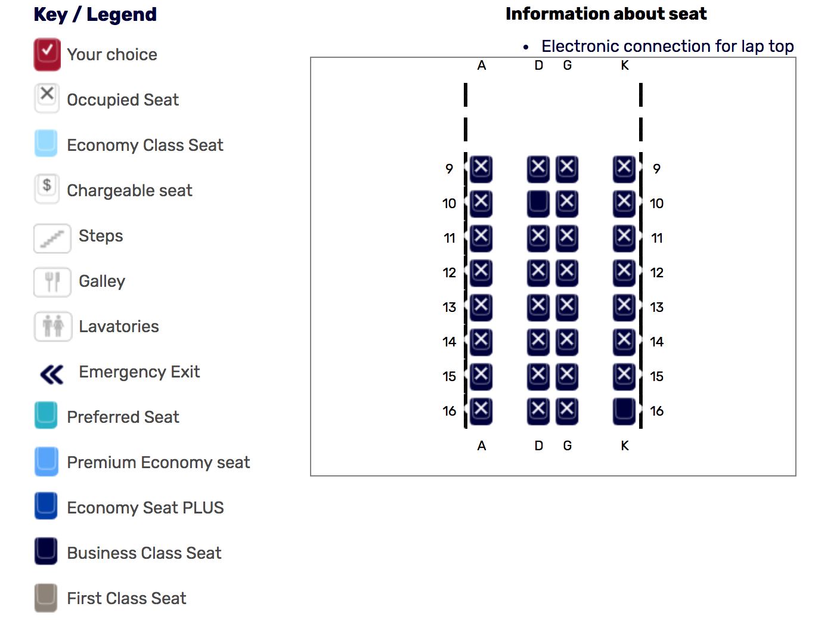Click the Steps legend icon
The width and height of the screenshot is (840, 622).
(x=52, y=239)
